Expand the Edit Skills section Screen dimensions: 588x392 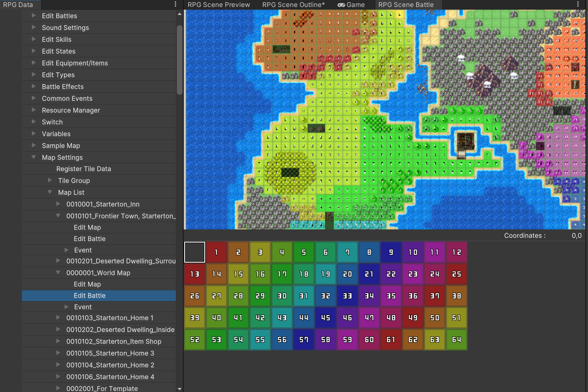34,39
